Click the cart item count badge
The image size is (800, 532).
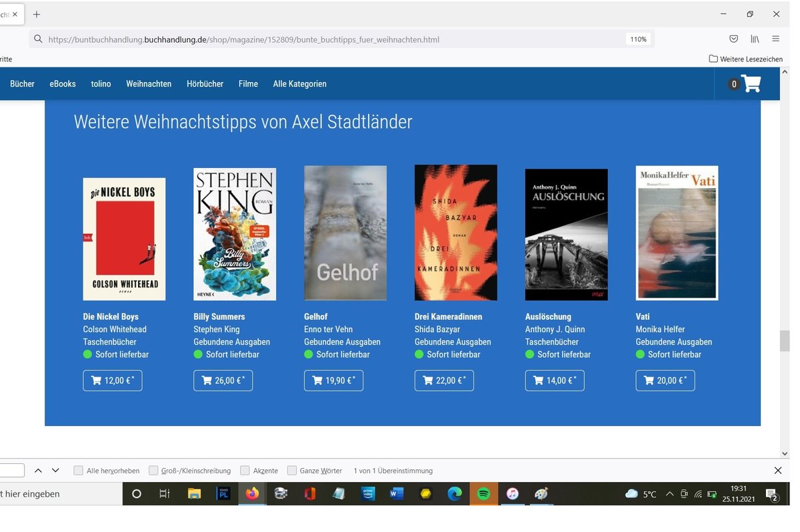734,84
